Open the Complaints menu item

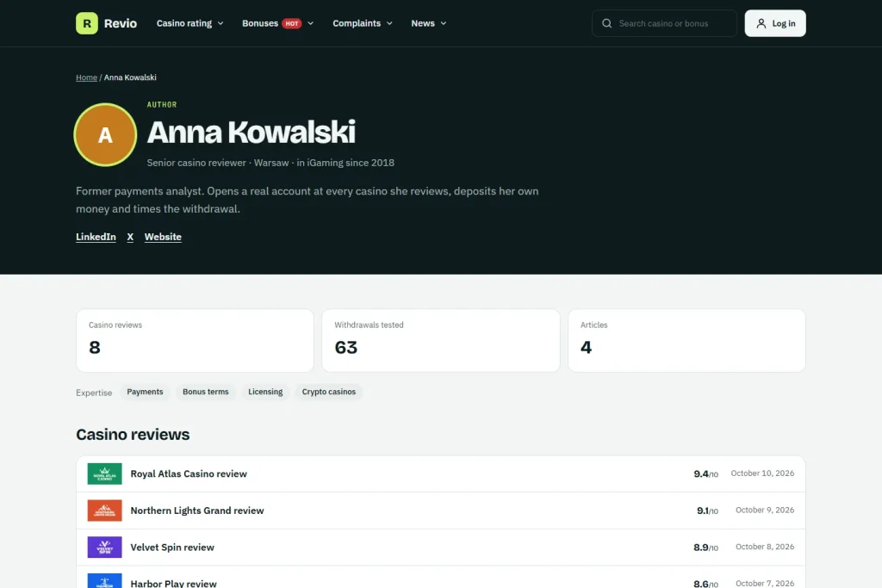click(x=363, y=23)
